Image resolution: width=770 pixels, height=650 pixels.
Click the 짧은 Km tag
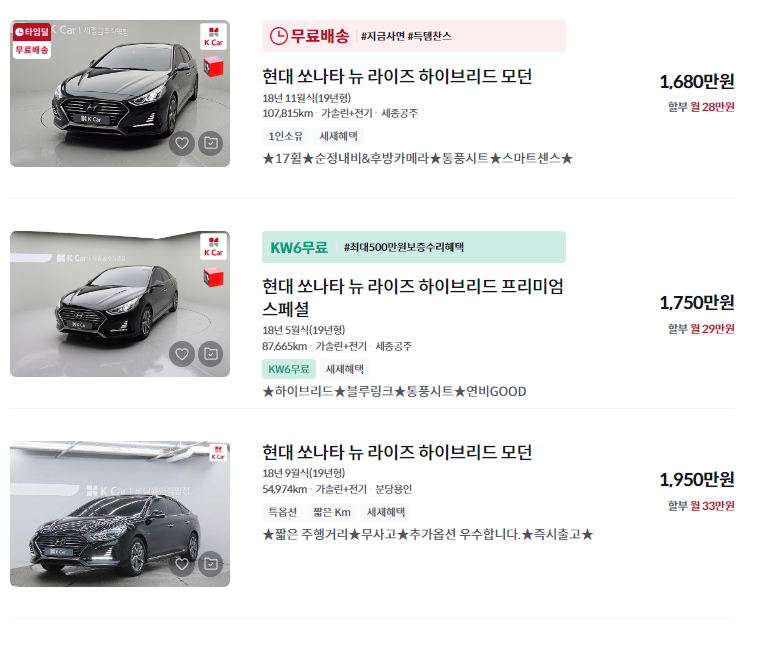pos(331,512)
